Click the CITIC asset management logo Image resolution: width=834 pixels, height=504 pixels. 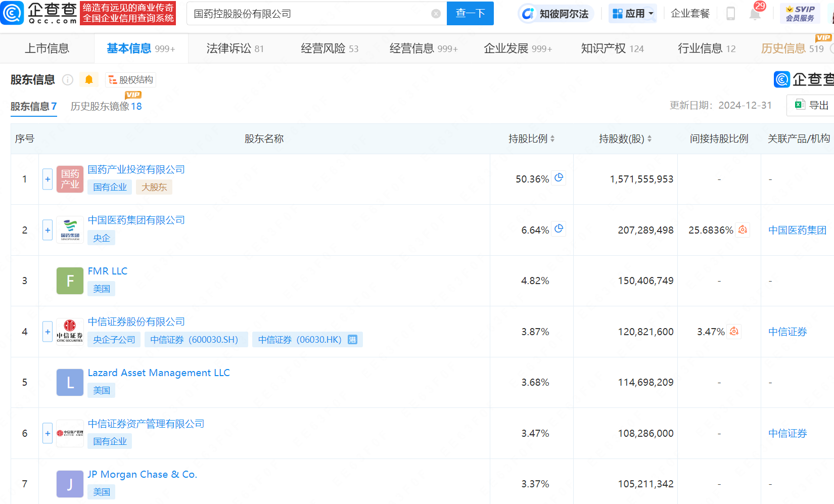(x=70, y=433)
